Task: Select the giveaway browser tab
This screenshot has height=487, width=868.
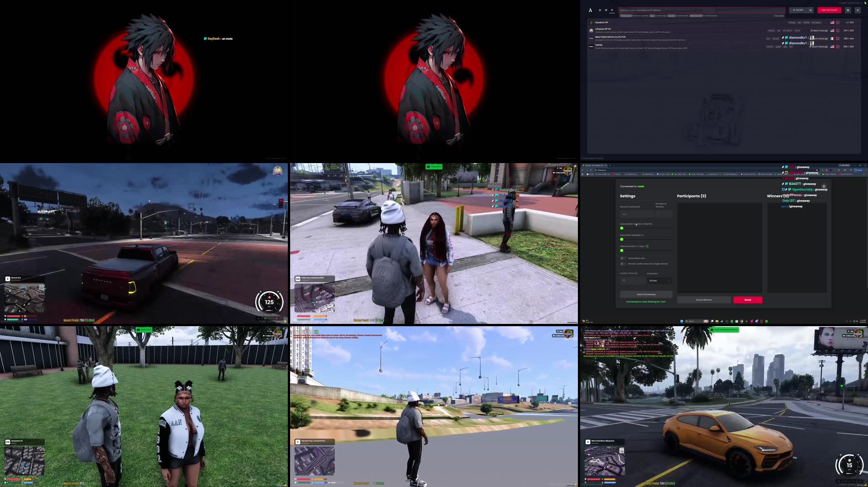Action: (595, 165)
